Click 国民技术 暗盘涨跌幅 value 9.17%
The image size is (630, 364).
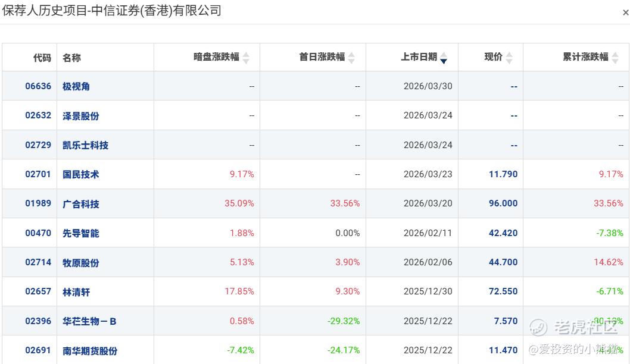[x=242, y=174]
